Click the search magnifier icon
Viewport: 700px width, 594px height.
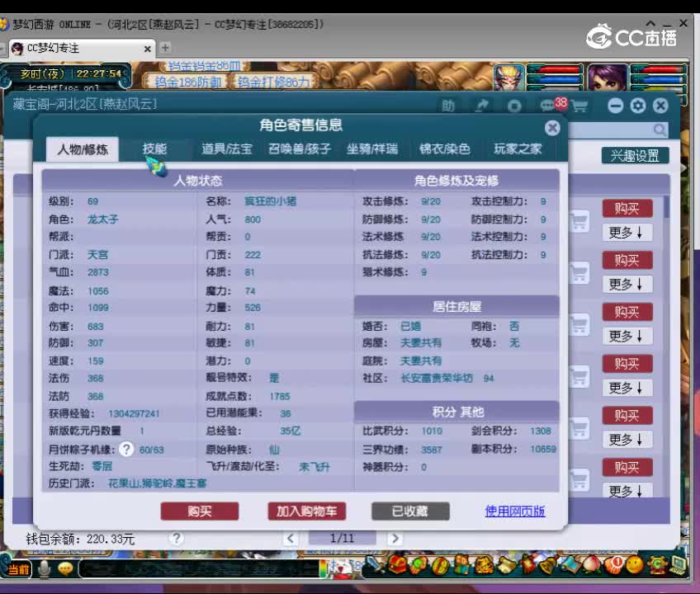click(x=660, y=130)
